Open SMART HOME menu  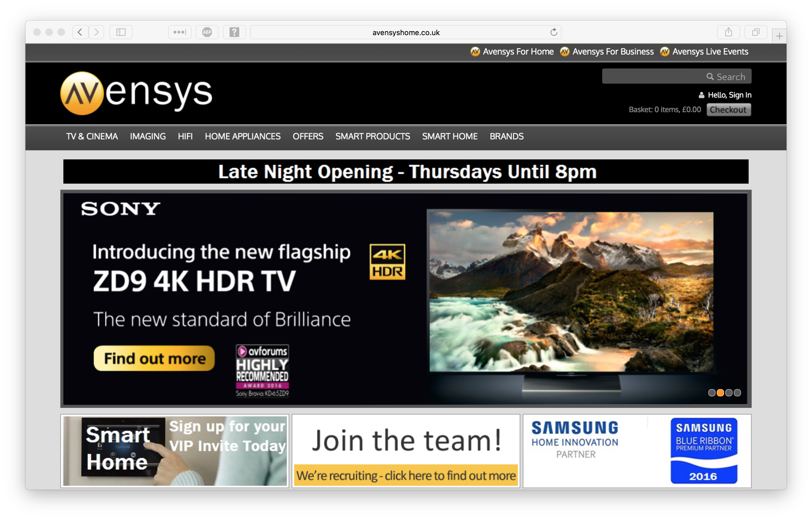pos(450,136)
